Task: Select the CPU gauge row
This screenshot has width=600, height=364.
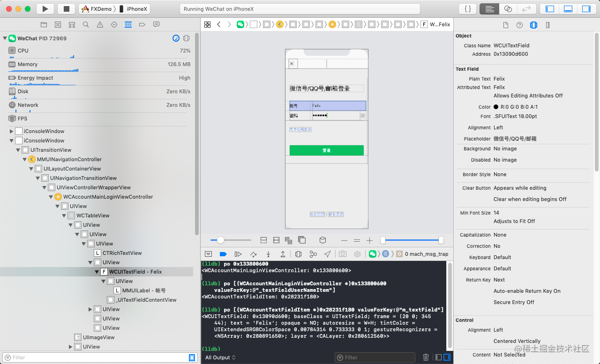Action: coord(99,51)
